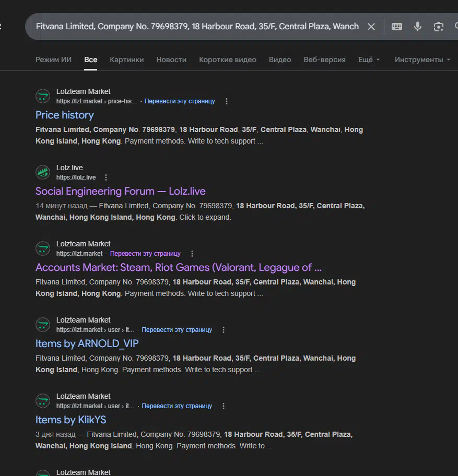Screen dimensions: 458x476
Task: Click inside the search query input field
Action: point(197,27)
